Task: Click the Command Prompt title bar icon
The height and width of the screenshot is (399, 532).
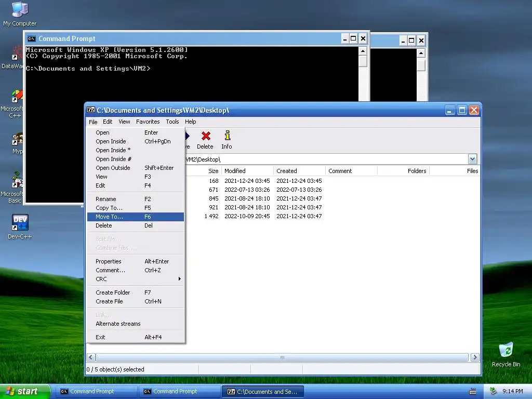Action: [31, 38]
